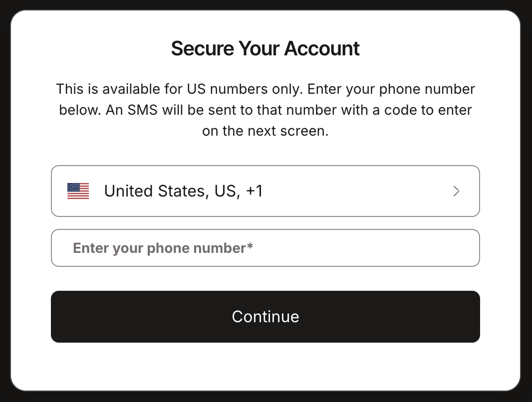Expand the United States, US, +1 picker
Screen dimensions: 532x402
[x=266, y=191]
